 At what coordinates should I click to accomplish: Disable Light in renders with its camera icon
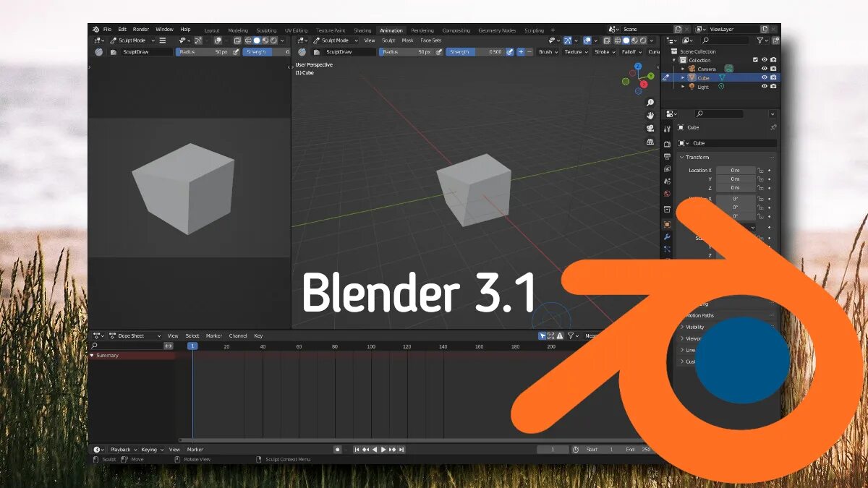(773, 87)
